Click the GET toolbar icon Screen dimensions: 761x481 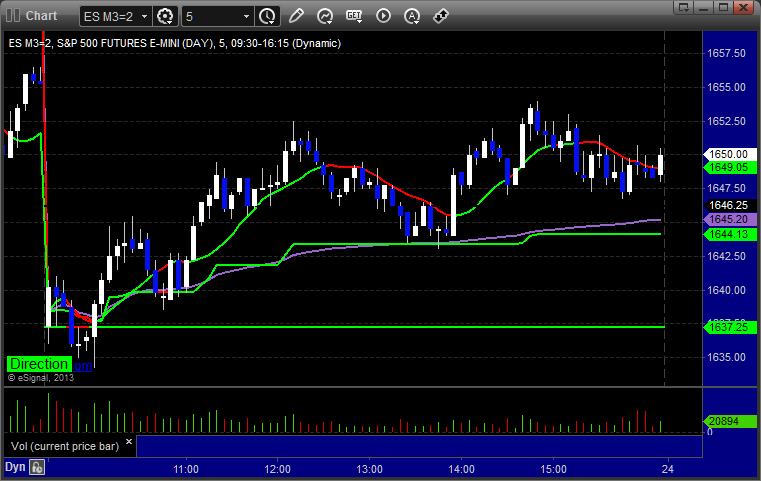354,16
